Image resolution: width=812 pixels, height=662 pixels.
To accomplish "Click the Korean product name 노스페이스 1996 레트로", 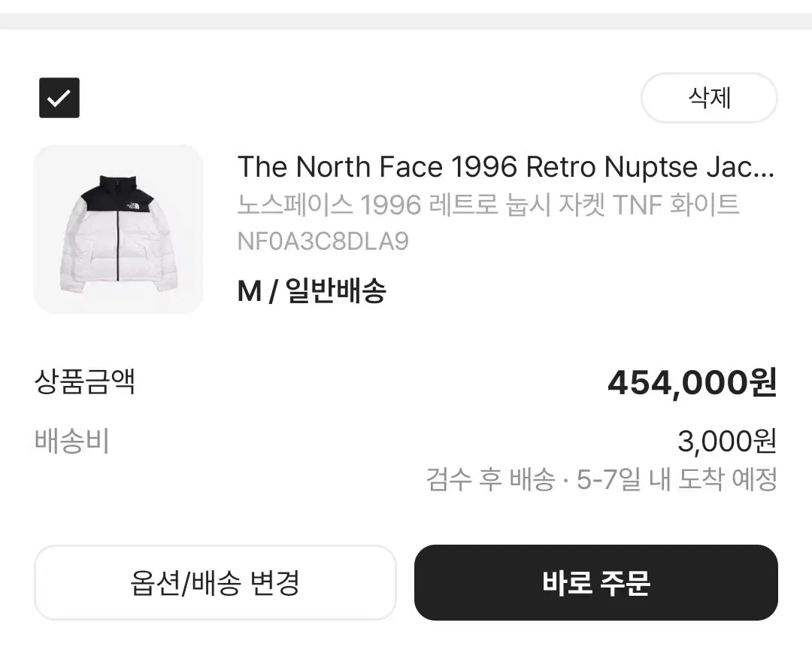I will [329, 205].
